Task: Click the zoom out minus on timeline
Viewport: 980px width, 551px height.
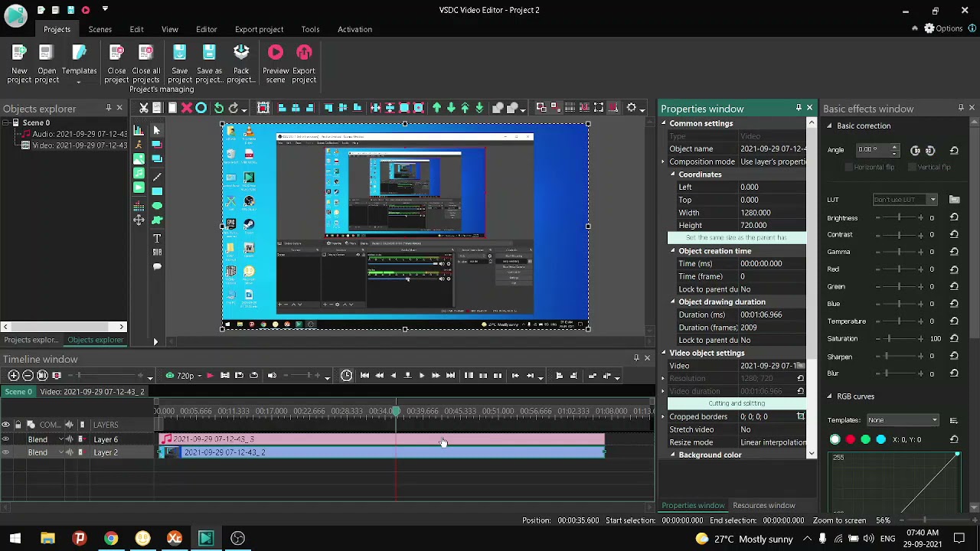Action: (28, 375)
